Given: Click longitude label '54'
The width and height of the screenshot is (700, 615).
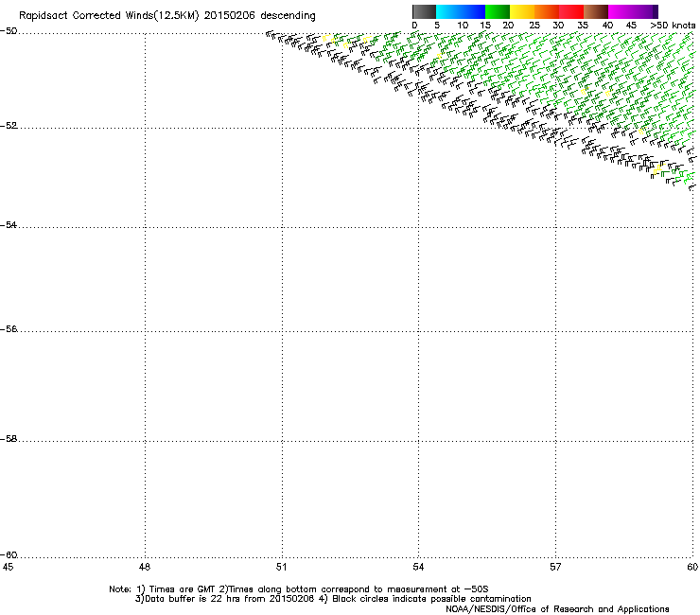Looking at the screenshot, I should click(418, 567).
